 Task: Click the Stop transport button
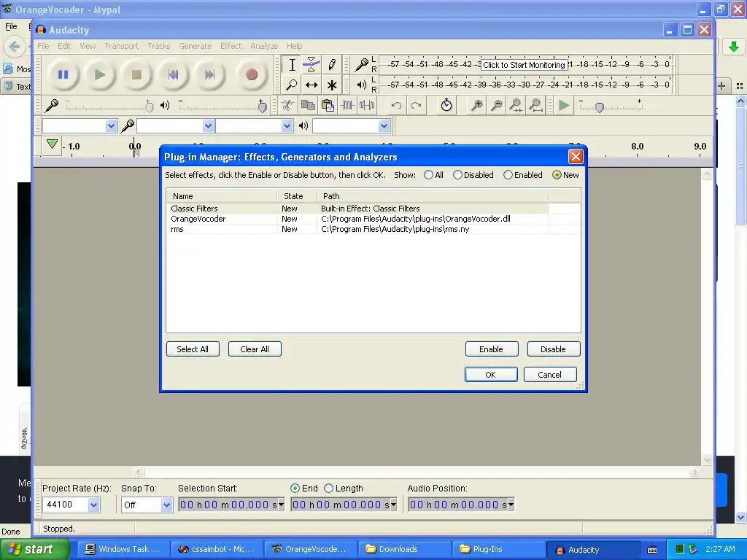coord(136,75)
